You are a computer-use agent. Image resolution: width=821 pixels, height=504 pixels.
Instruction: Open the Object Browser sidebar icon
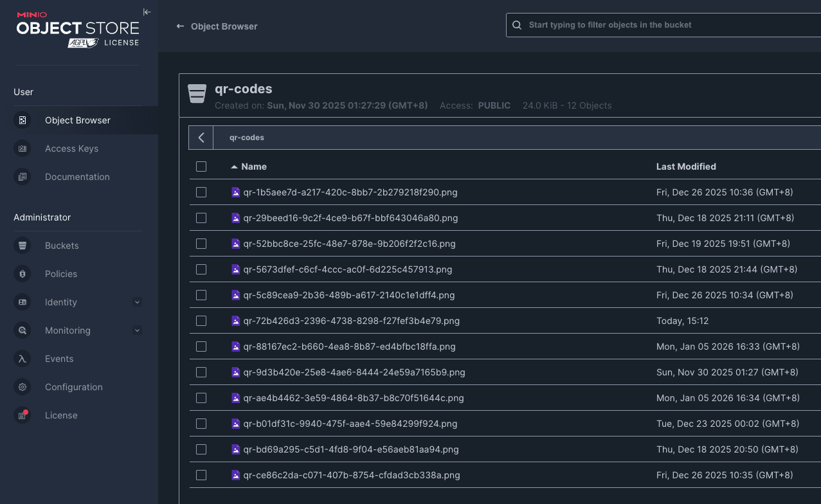pyautogui.click(x=23, y=120)
